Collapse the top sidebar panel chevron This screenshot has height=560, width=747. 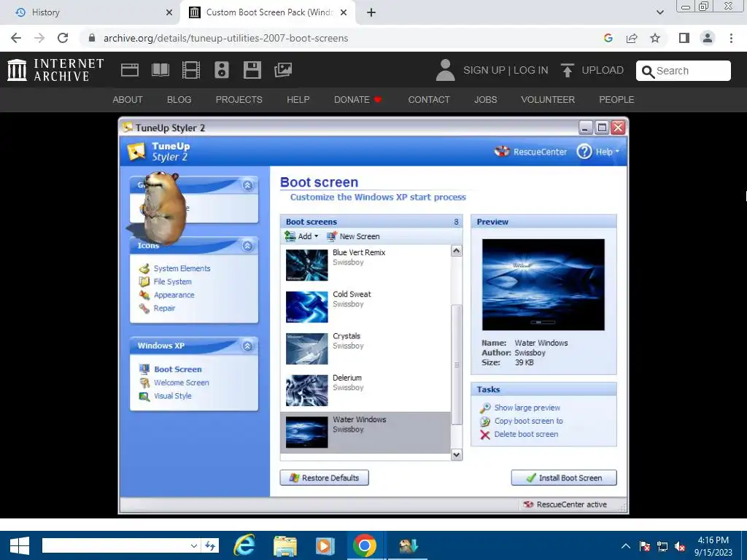click(248, 185)
